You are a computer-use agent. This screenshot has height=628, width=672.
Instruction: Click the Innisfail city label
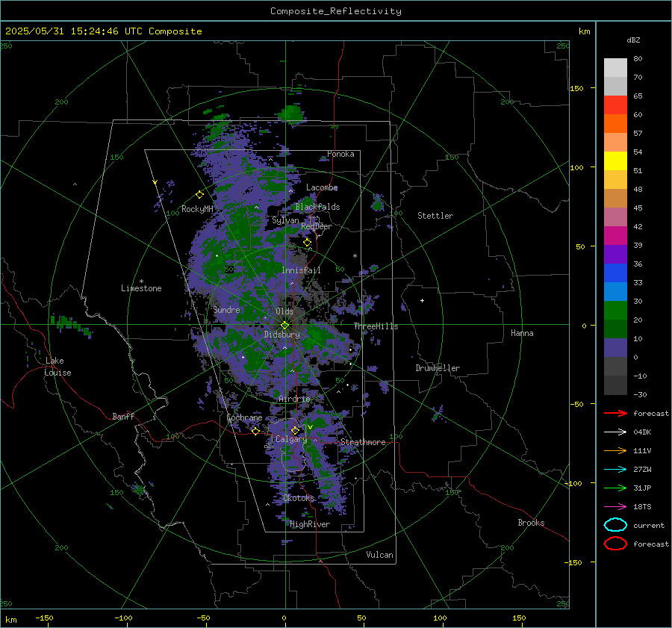pyautogui.click(x=301, y=270)
